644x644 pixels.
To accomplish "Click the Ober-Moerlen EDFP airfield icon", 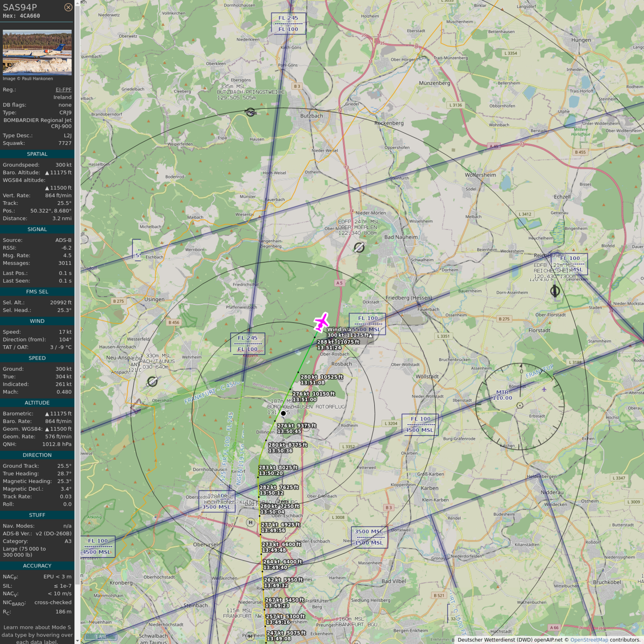I will pyautogui.click(x=359, y=247).
